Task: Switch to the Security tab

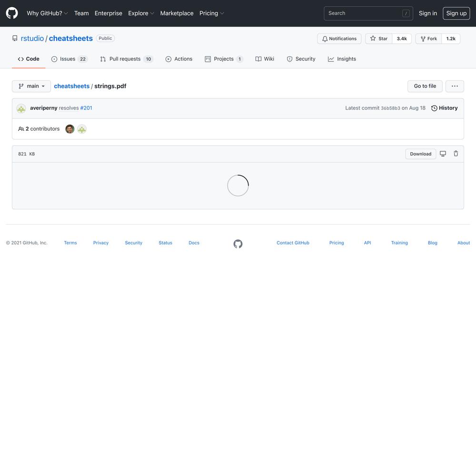Action: [301, 59]
